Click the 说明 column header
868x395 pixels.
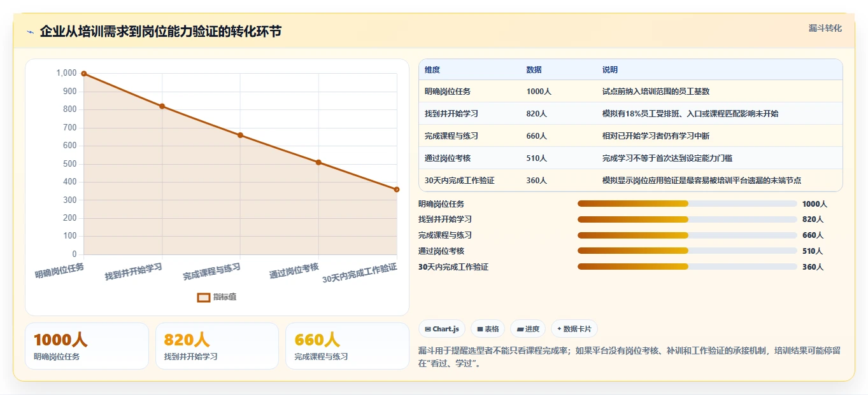coord(610,70)
